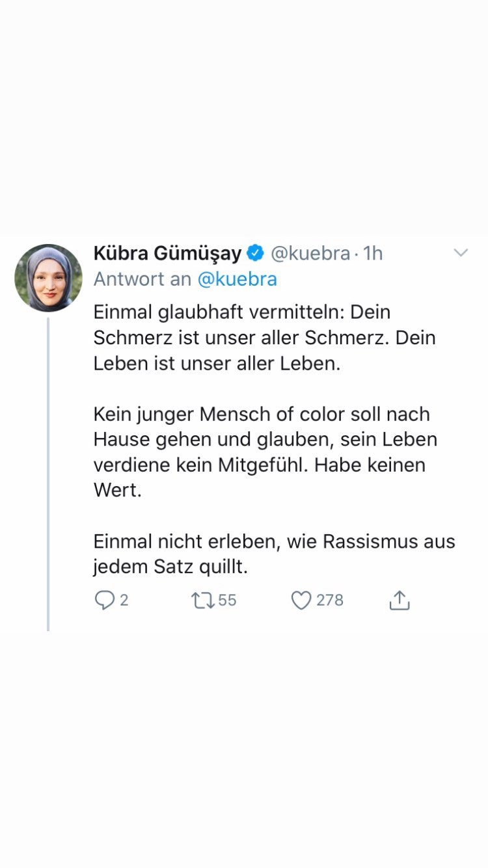
Task: Open the blue @kuebra mention link
Action: 237,279
